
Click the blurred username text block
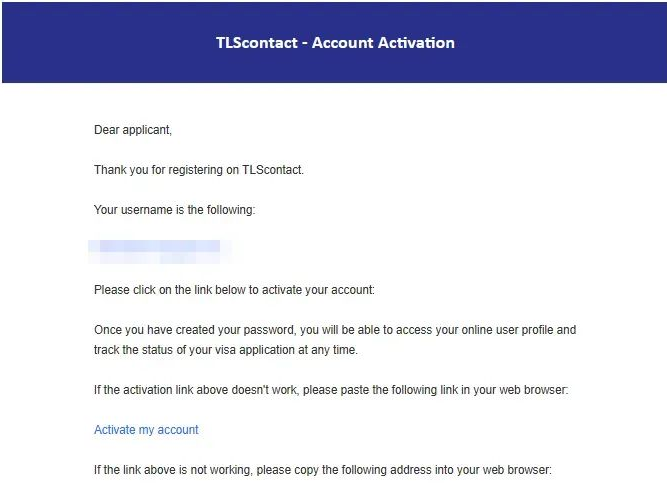pyautogui.click(x=160, y=252)
